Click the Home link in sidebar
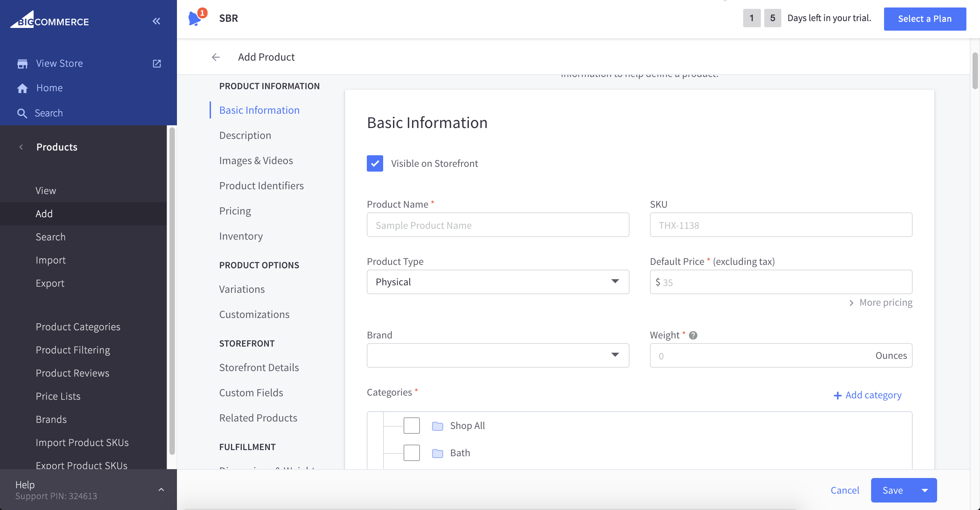The width and height of the screenshot is (980, 510). [x=49, y=88]
